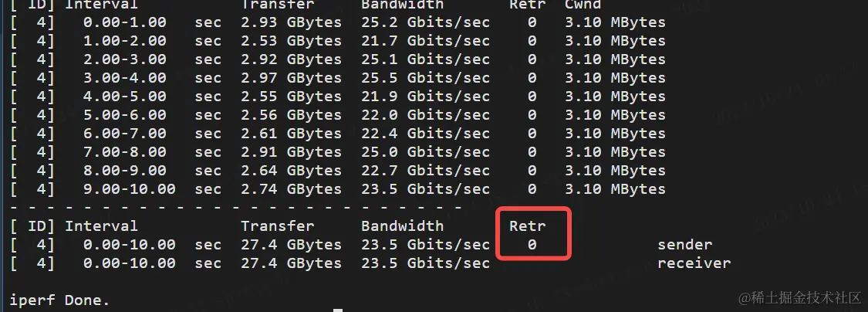
Task: Click the 9.00-10.00 interval text
Action: coord(130,189)
